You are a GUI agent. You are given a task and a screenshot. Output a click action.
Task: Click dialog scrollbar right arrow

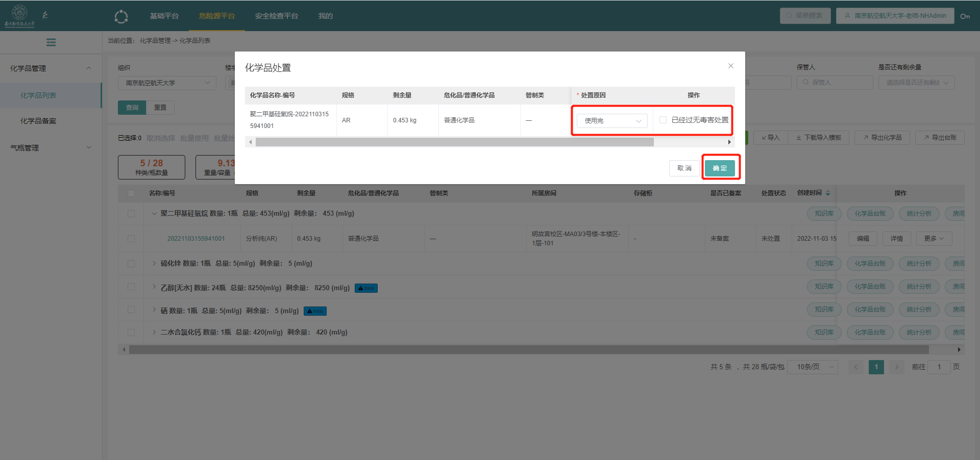[x=729, y=142]
